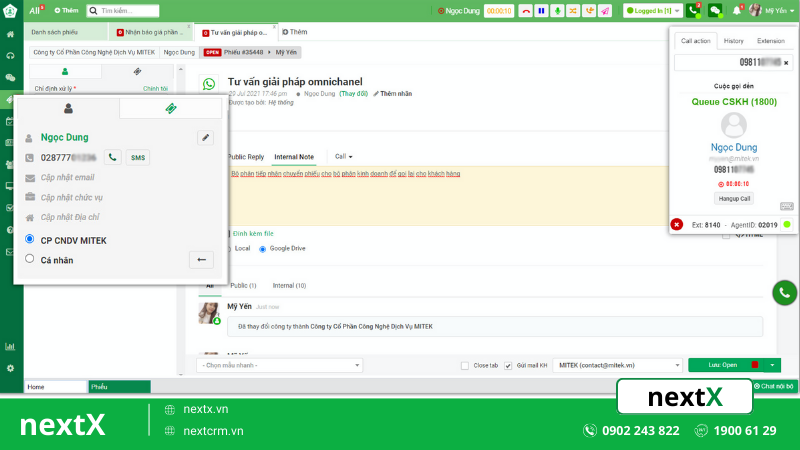Click the Cập nhật chức vụ field

(71, 197)
